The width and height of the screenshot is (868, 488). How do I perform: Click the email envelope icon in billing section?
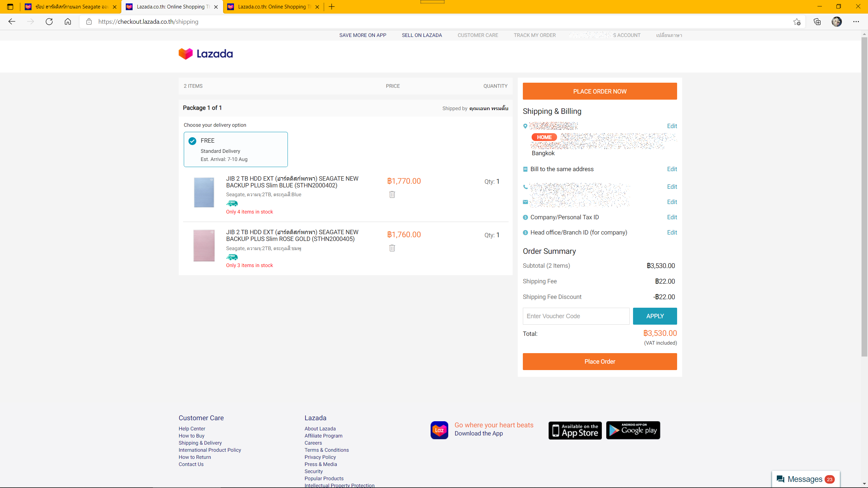(x=525, y=202)
